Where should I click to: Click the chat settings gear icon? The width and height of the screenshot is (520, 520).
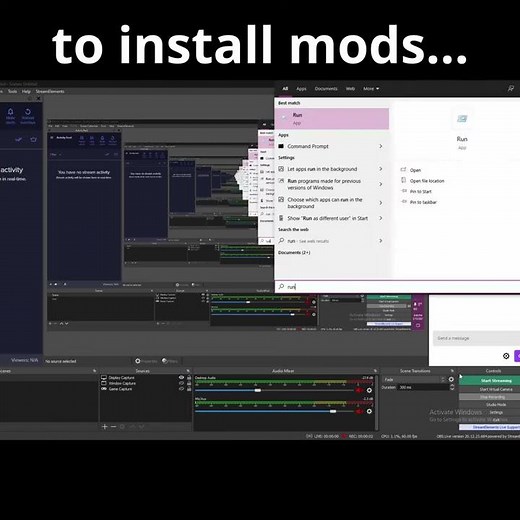point(506,356)
